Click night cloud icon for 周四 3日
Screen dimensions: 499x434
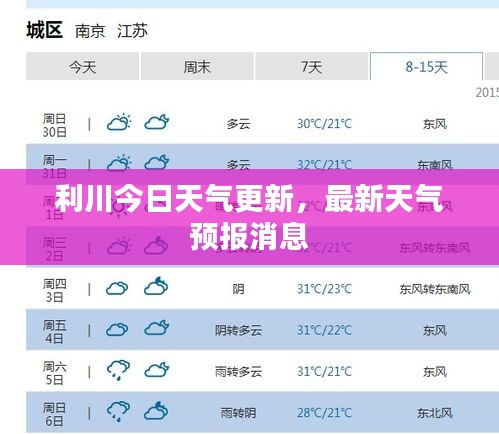[156, 286]
